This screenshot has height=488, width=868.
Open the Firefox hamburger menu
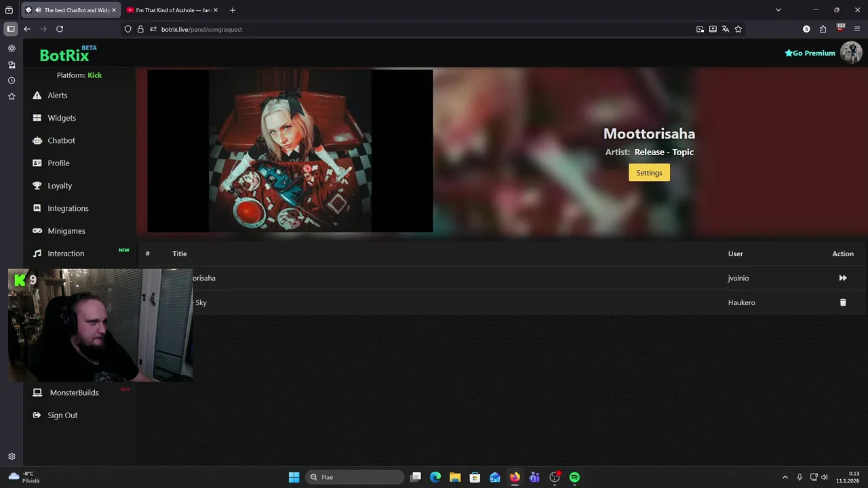pyautogui.click(x=857, y=29)
